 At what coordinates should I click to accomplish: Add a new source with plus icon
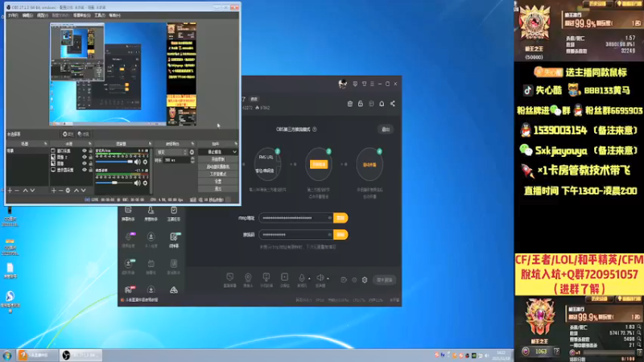tap(54, 191)
